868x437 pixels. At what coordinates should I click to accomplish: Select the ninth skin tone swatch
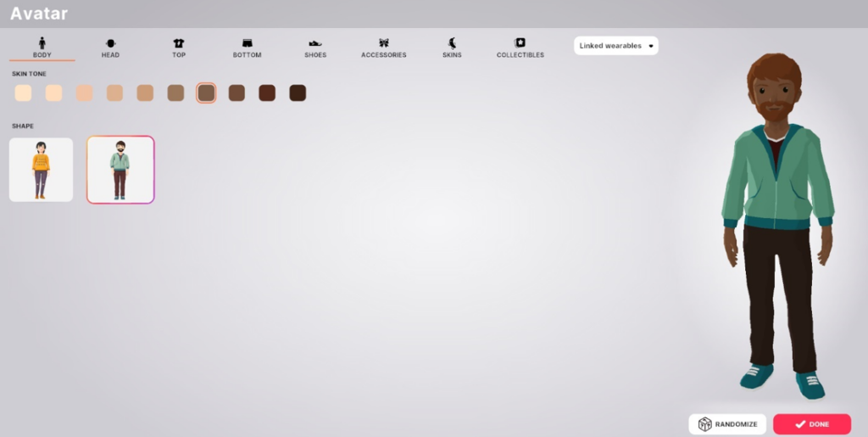[267, 93]
